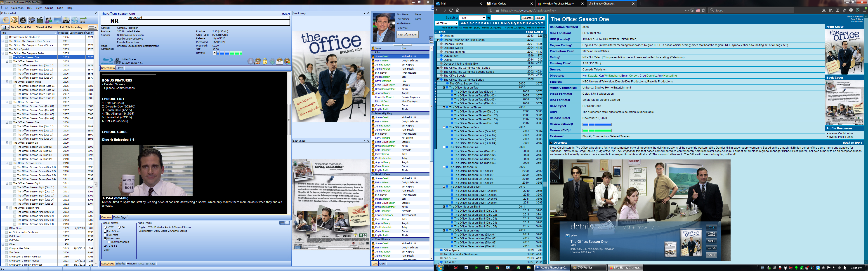Image resolution: width=868 pixels, height=271 pixels.
Task: Check the 16 x 9 Enhanced checkbox
Action: click(109, 242)
